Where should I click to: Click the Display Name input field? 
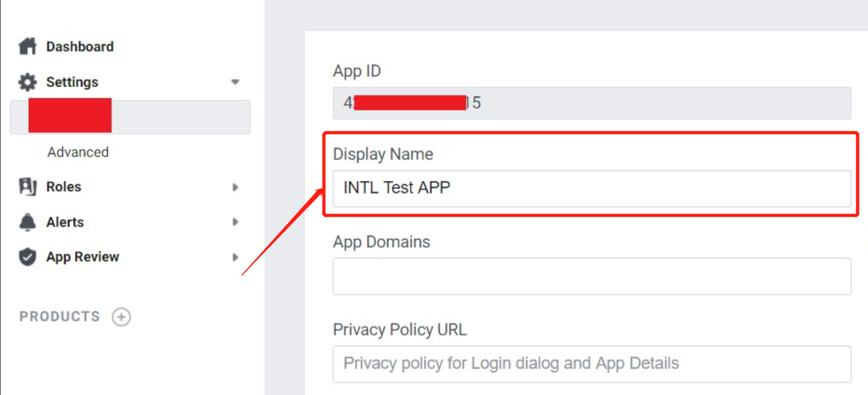592,188
